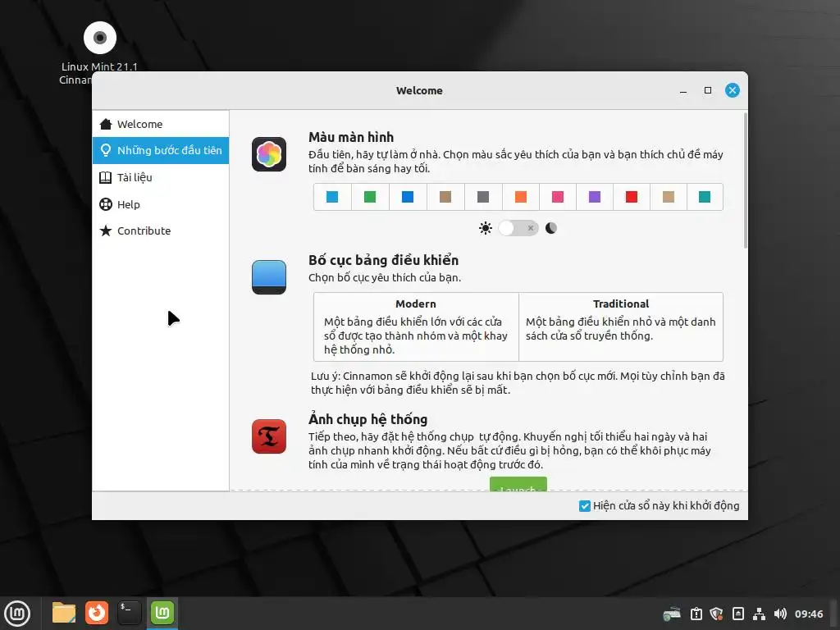Select the Những bước đầu tiên sidebar item
The image size is (840, 630).
point(161,151)
